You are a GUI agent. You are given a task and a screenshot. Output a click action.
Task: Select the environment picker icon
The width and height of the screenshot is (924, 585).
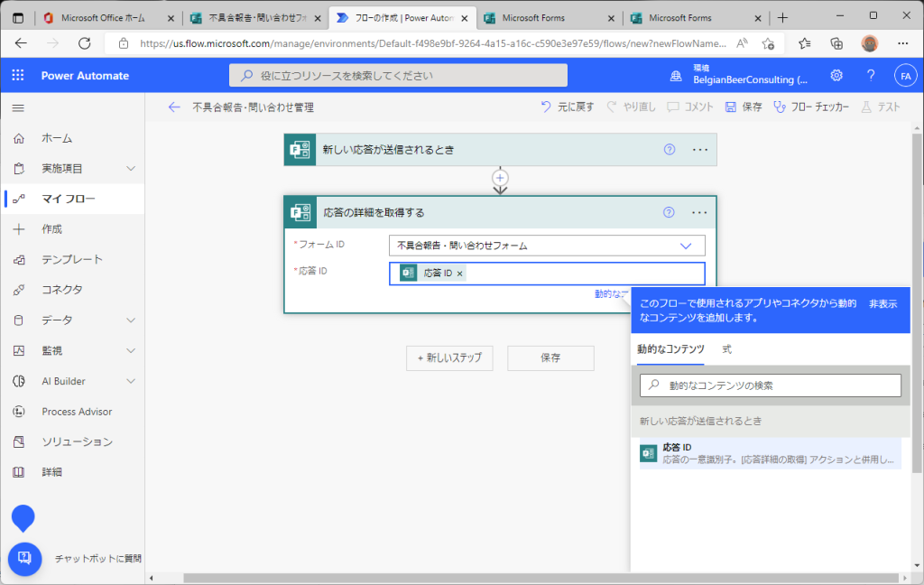[676, 76]
